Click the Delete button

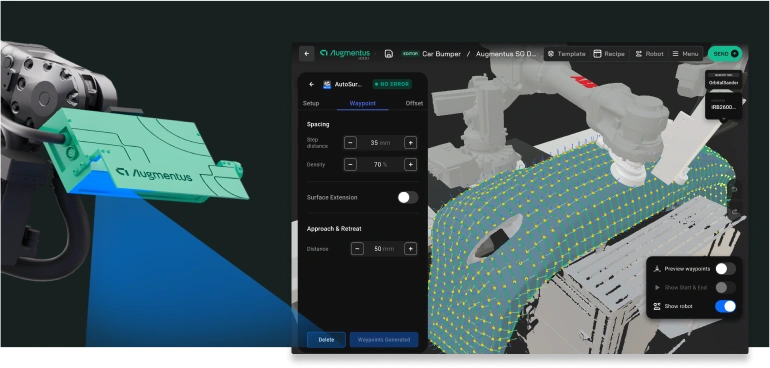click(x=326, y=340)
